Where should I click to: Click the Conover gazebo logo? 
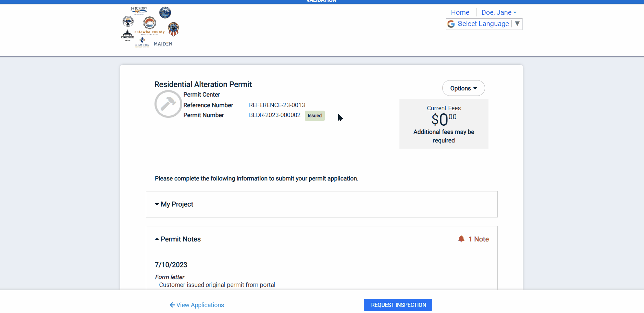coord(127,35)
